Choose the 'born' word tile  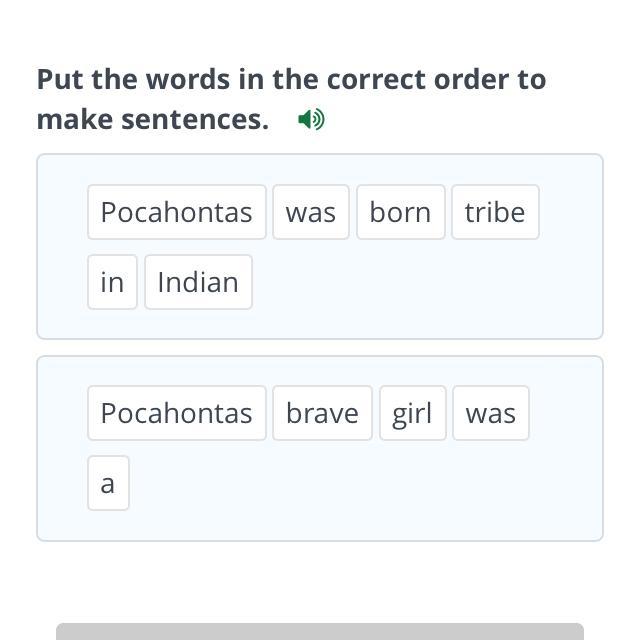[x=400, y=212]
